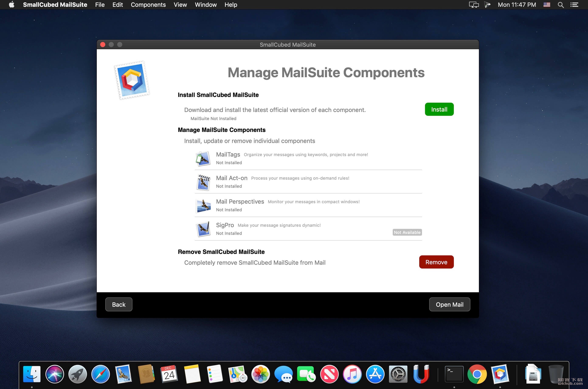
Task: Open the Edit menu
Action: pyautogui.click(x=117, y=5)
